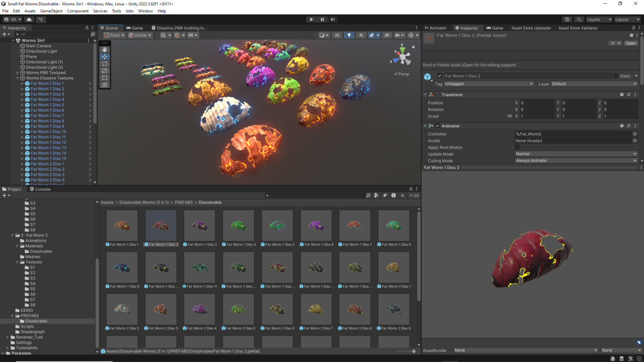644x362 pixels.
Task: Disable the Animator component checkbox
Action: click(437, 126)
